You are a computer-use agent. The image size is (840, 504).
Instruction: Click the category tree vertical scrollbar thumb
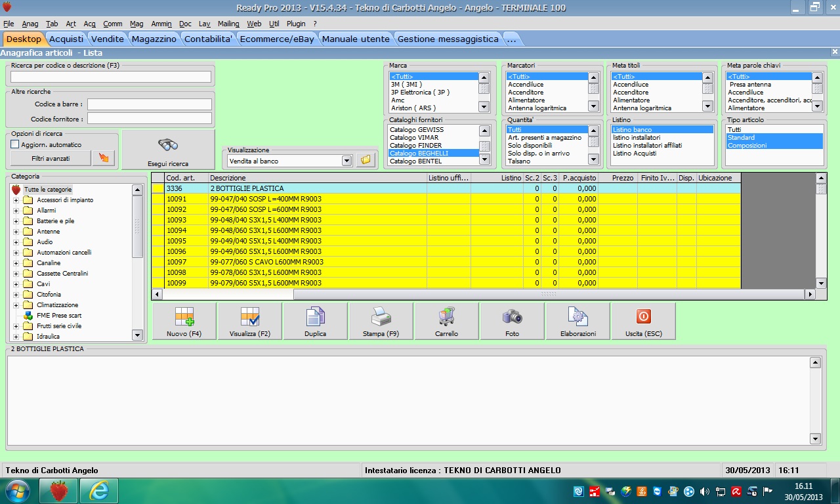coord(137,226)
